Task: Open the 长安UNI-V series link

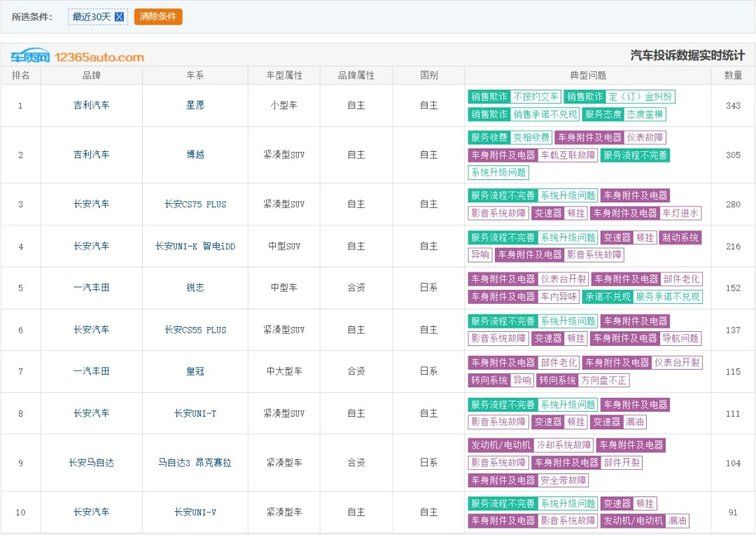Action: coord(195,512)
